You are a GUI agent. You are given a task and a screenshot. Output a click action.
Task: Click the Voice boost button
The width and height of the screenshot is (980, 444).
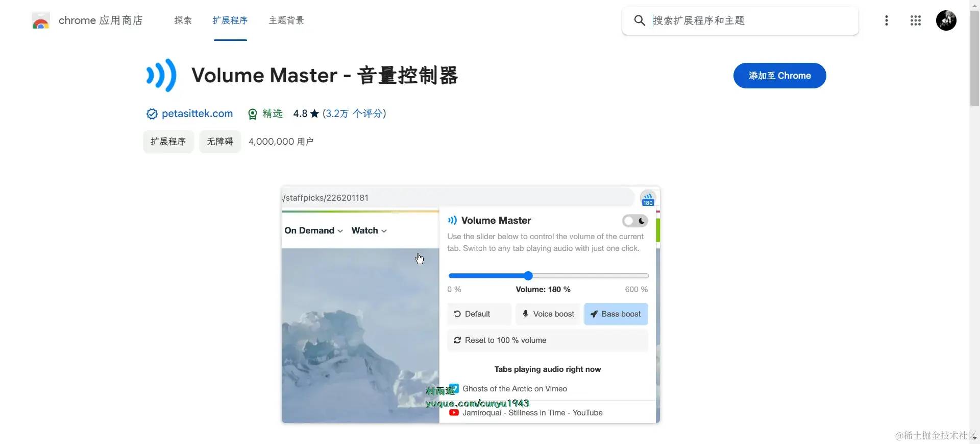click(x=549, y=314)
